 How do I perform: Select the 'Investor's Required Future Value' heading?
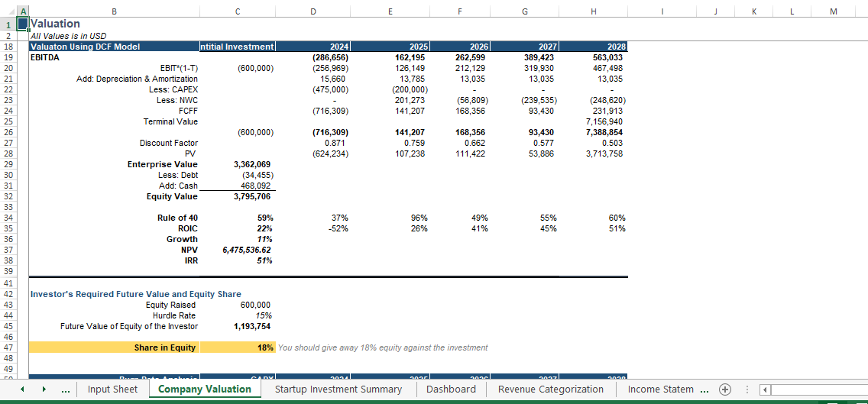(x=136, y=294)
